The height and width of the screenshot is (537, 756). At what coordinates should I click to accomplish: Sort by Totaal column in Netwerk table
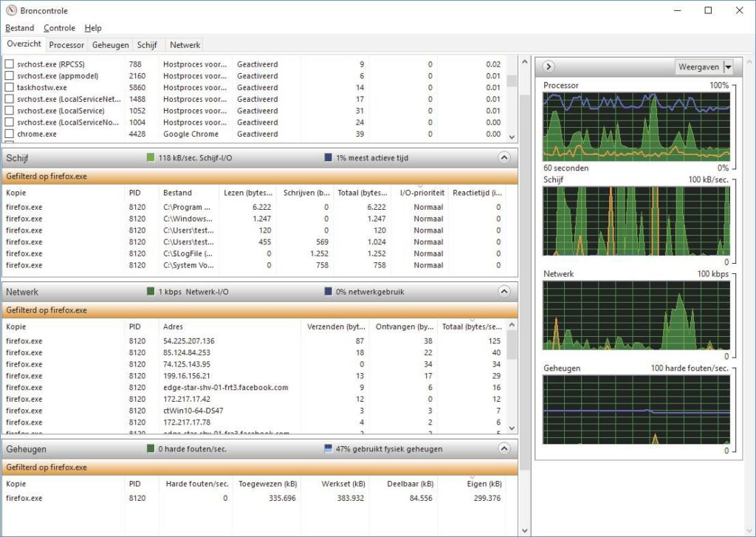(472, 326)
